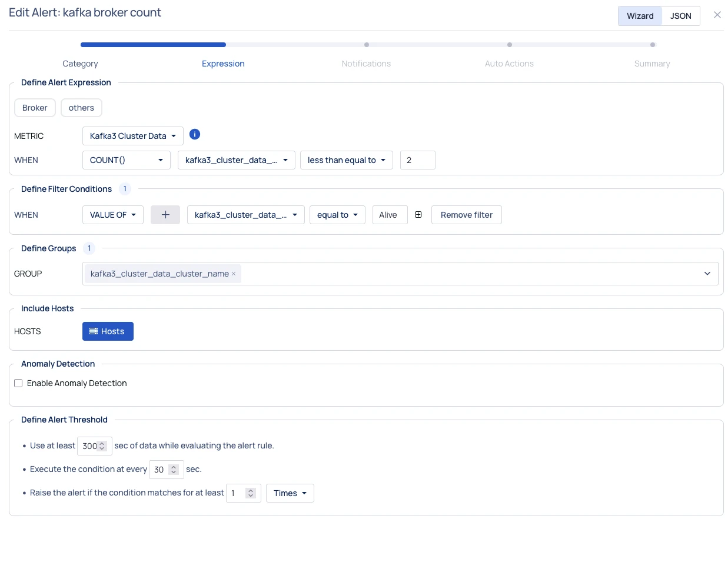728x562 pixels.
Task: Switch to Wizard editor mode
Action: click(640, 16)
